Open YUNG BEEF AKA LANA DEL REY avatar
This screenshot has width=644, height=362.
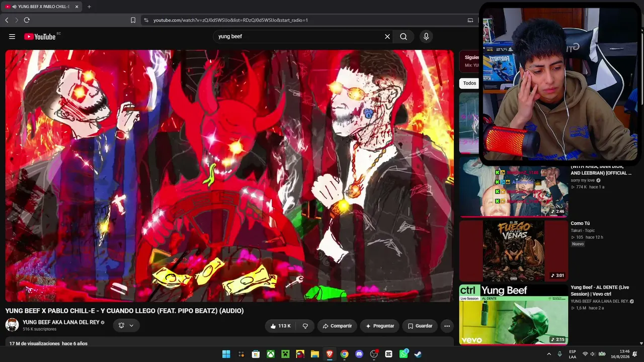click(12, 325)
